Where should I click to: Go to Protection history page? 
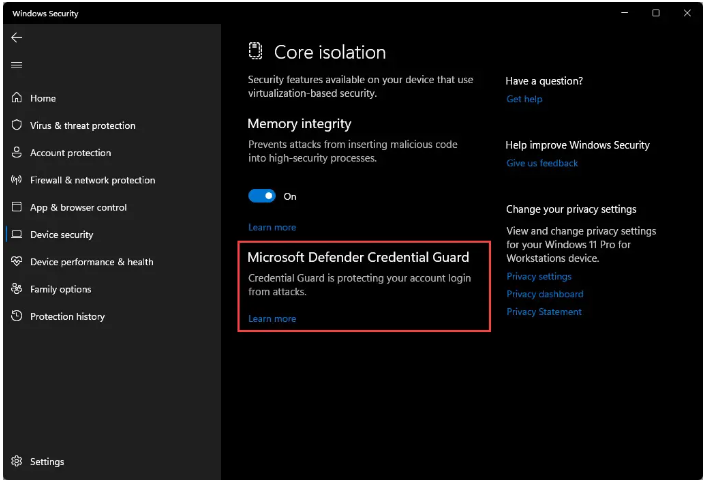[67, 317]
